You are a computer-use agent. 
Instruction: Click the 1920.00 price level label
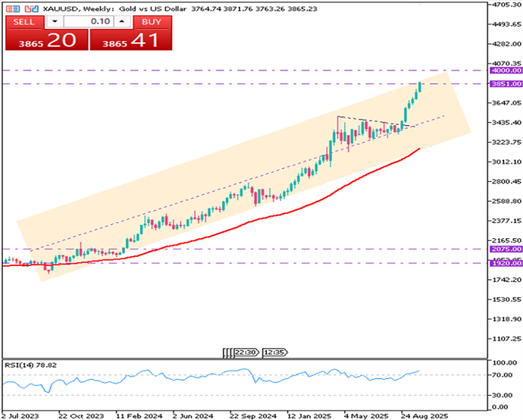click(506, 263)
